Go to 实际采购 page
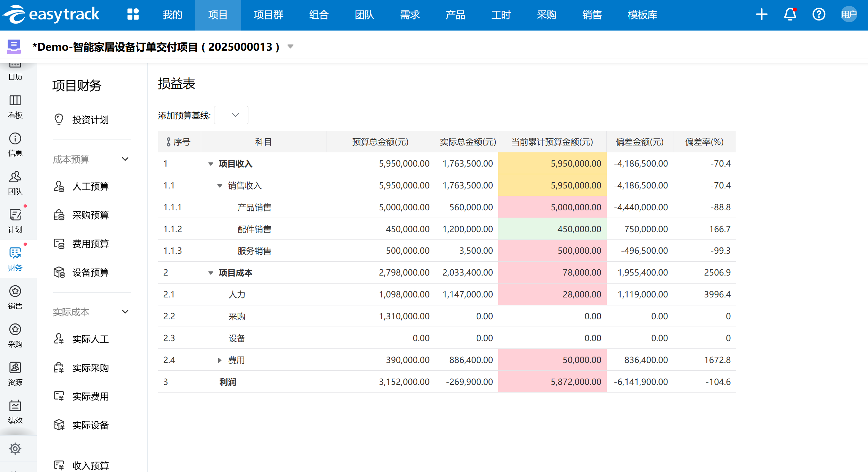 pyautogui.click(x=91, y=368)
